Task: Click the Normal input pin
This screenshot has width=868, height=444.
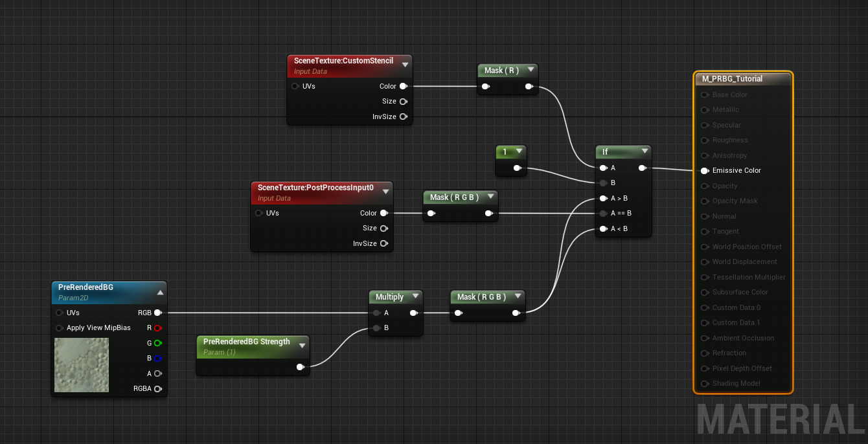Action: 704,216
